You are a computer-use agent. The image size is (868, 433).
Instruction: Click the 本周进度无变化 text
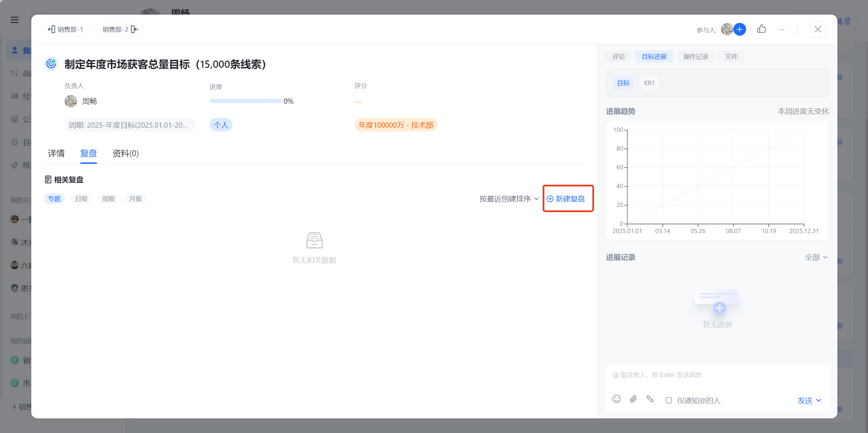pyautogui.click(x=803, y=112)
